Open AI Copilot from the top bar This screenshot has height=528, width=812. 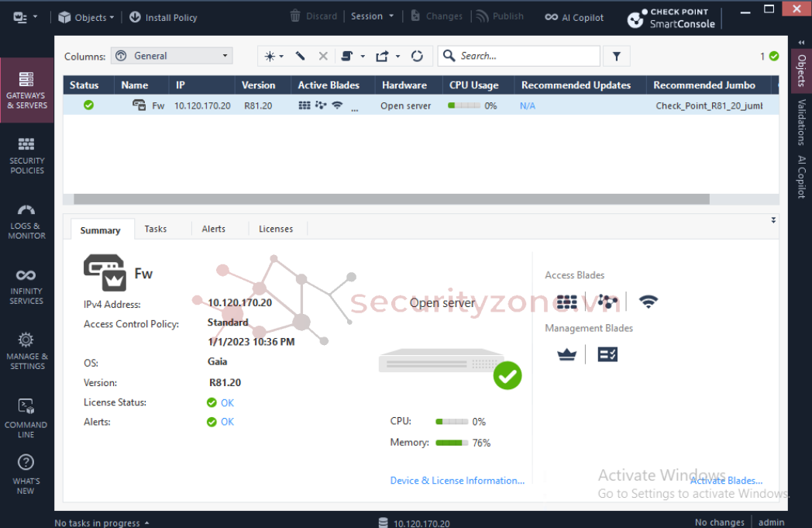[573, 17]
